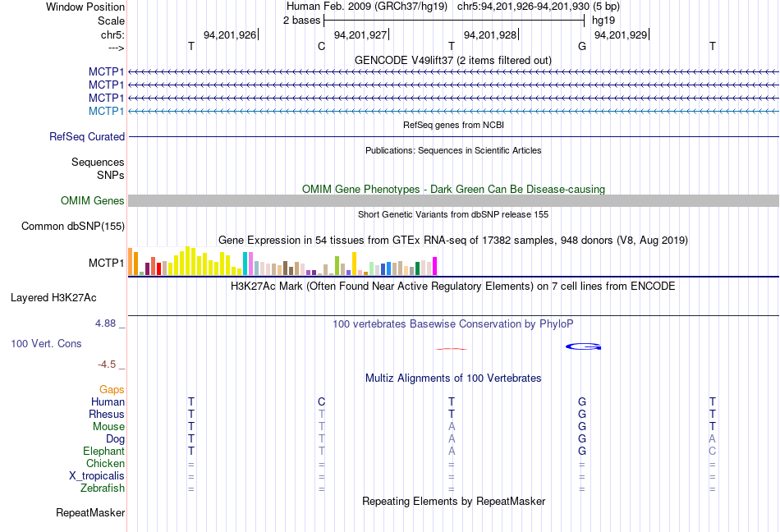The width and height of the screenshot is (780, 532).
Task: Click the GENCODE V49lift37 track title
Action: point(453,60)
